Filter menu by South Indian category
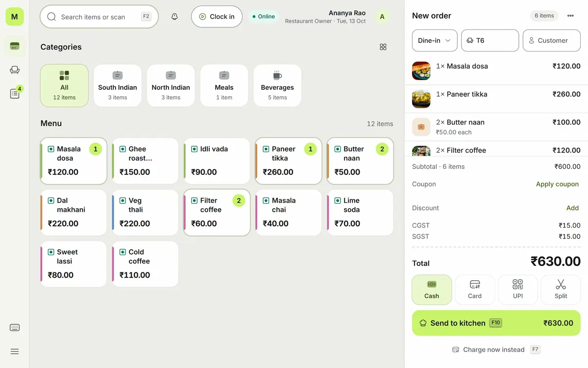588x368 pixels. [x=118, y=86]
